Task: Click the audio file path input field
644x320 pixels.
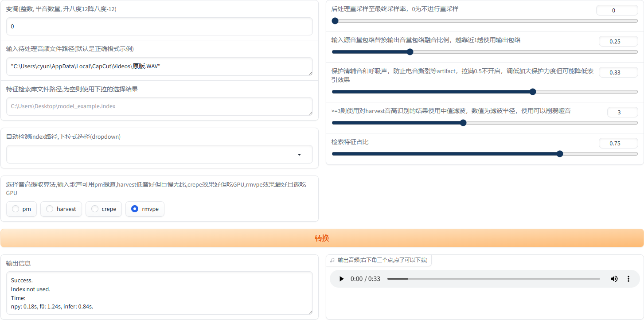Action: pyautogui.click(x=159, y=66)
